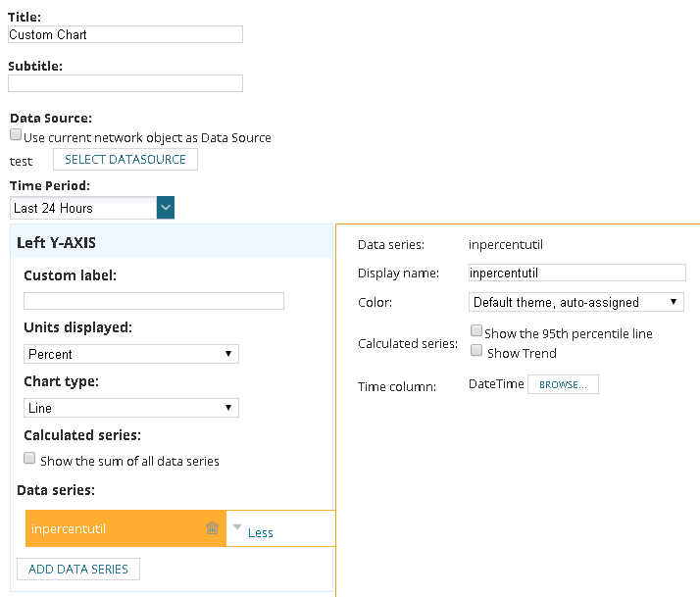700x597 pixels.
Task: Enable Use current network object as Data Source
Action: pos(16,136)
